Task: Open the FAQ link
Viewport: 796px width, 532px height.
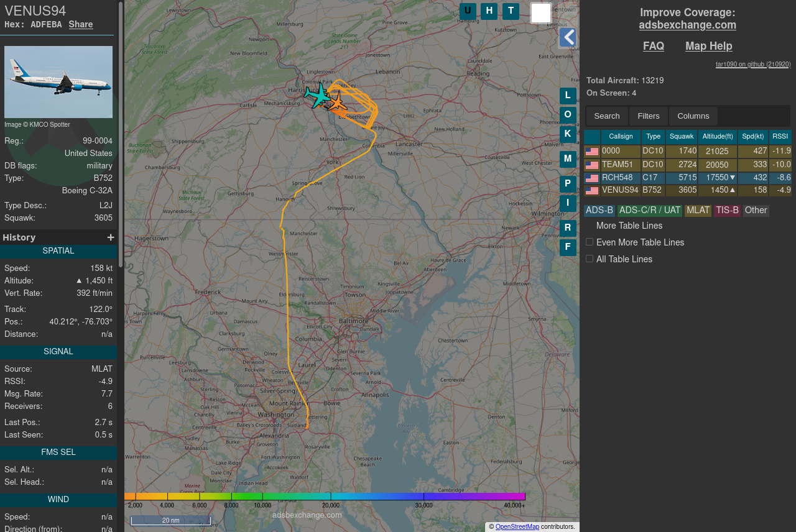Action: tap(654, 46)
